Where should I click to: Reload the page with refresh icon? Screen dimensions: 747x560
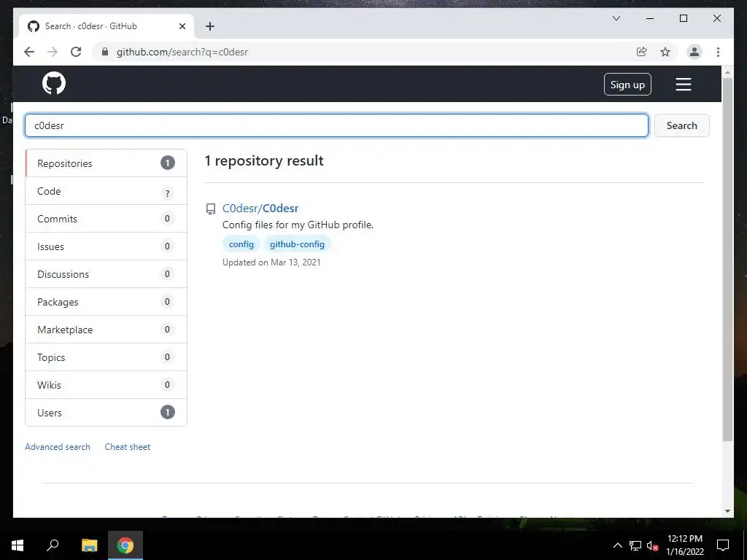tap(76, 52)
